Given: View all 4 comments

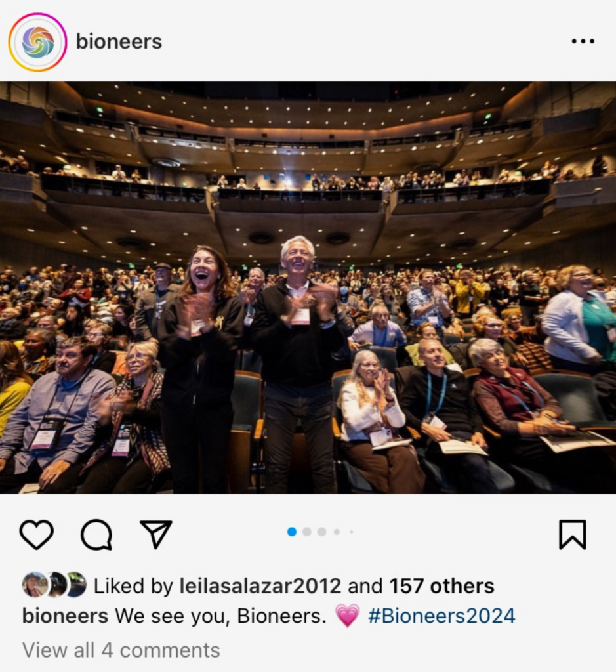Looking at the screenshot, I should tap(121, 650).
